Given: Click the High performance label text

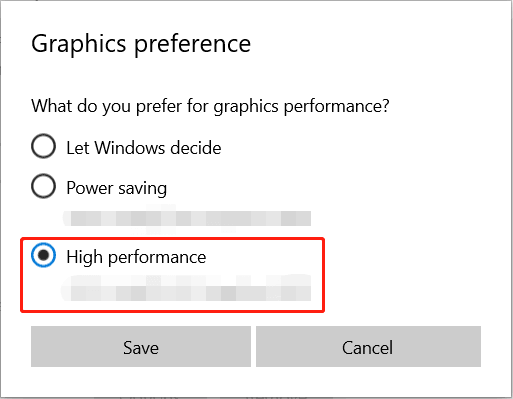Looking at the screenshot, I should coord(136,257).
